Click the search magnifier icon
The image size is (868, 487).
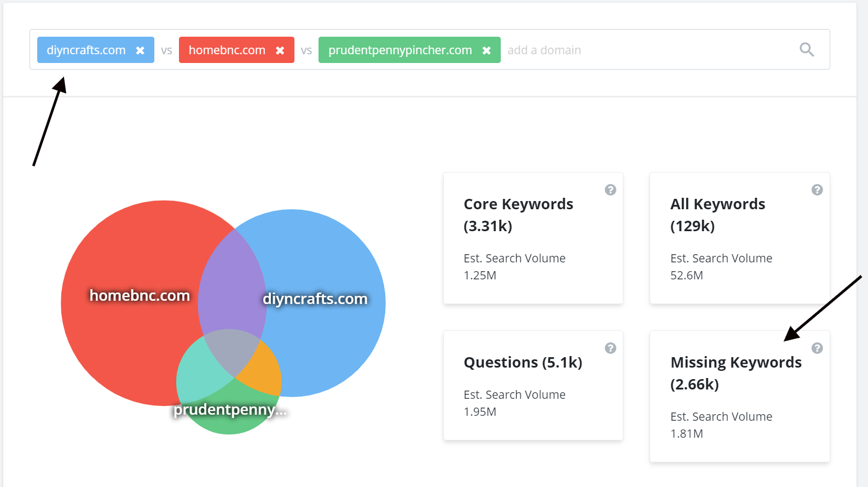click(807, 50)
